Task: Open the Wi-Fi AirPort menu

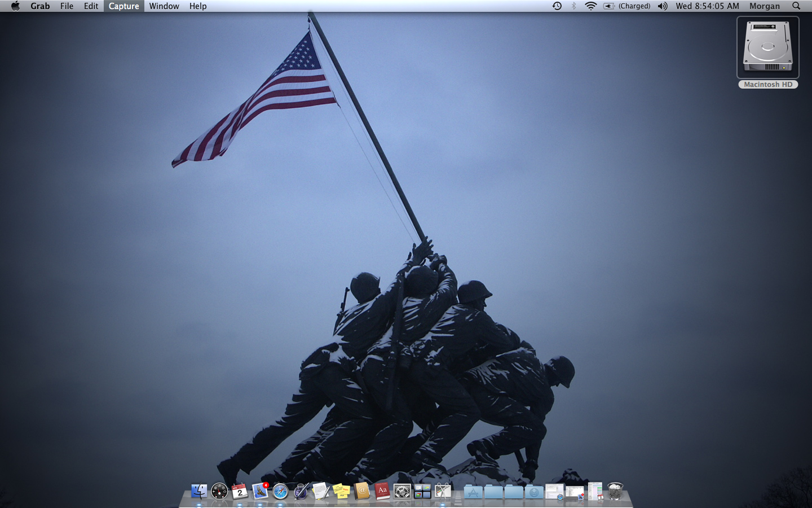Action: pyautogui.click(x=591, y=6)
